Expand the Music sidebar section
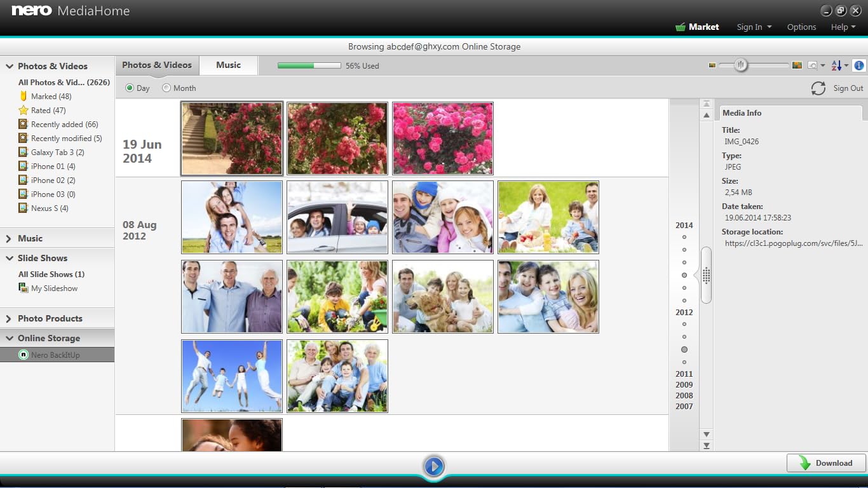868x488 pixels. pyautogui.click(x=10, y=239)
